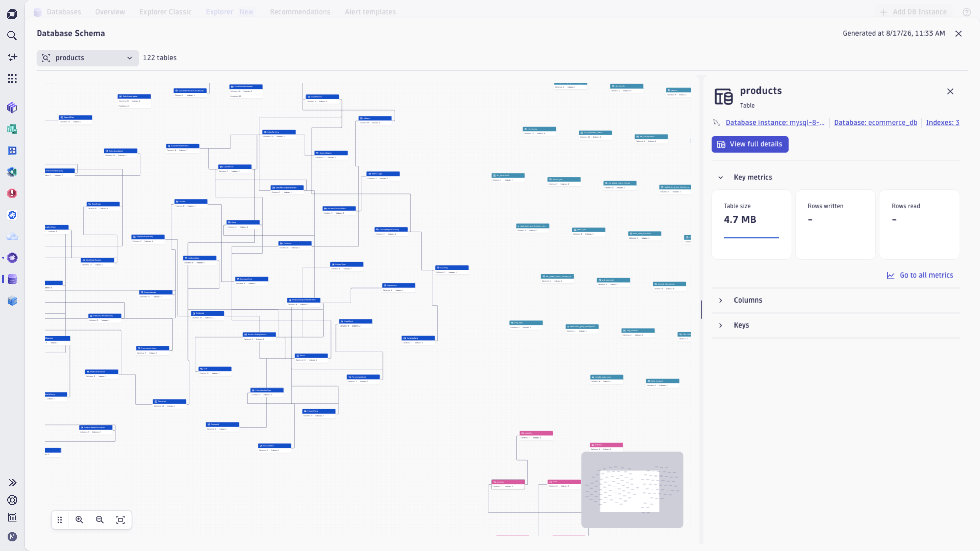Click the Rows read metric card
This screenshot has width=980, height=551.
coord(919,224)
